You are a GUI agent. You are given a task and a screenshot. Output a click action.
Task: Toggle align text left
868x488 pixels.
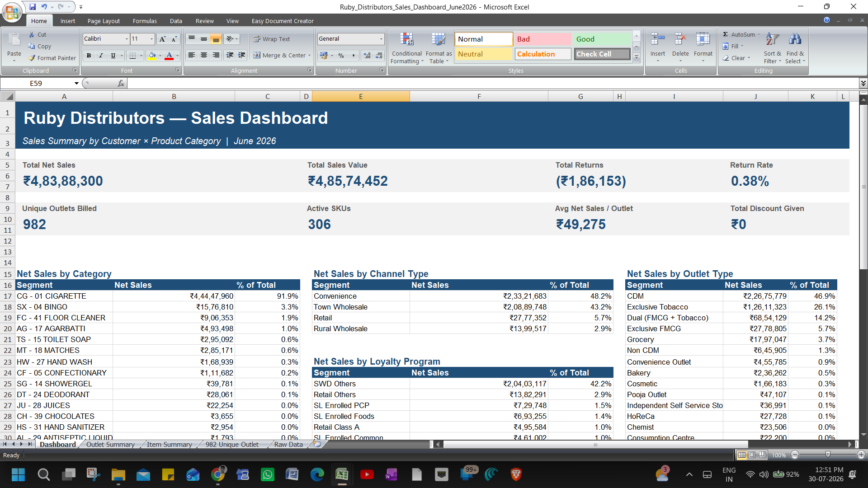[192, 55]
